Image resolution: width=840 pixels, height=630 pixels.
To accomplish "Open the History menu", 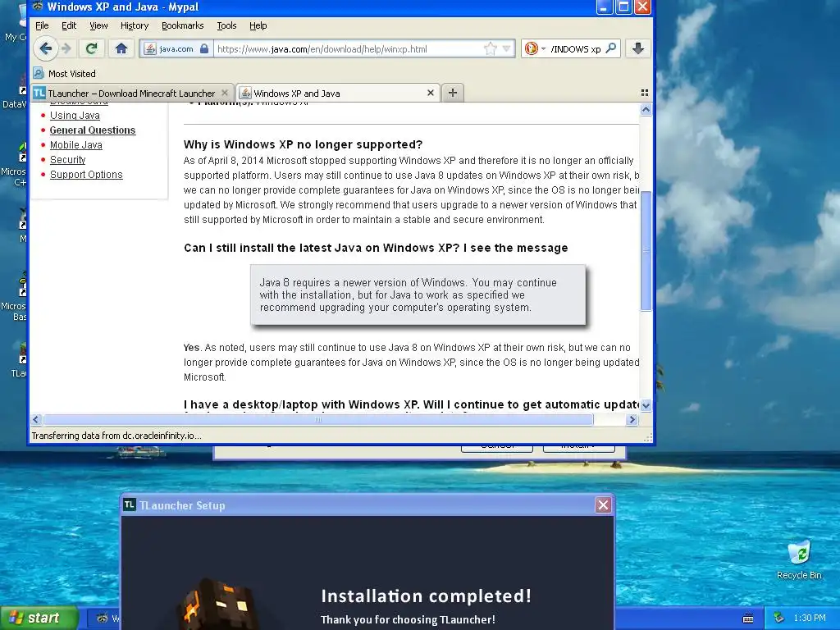I will (x=135, y=25).
